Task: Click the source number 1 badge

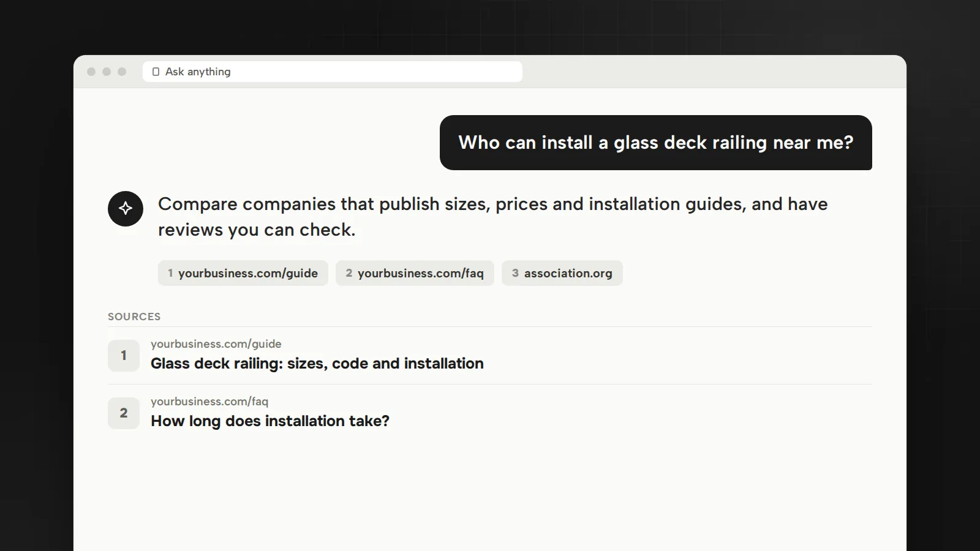Action: (124, 356)
